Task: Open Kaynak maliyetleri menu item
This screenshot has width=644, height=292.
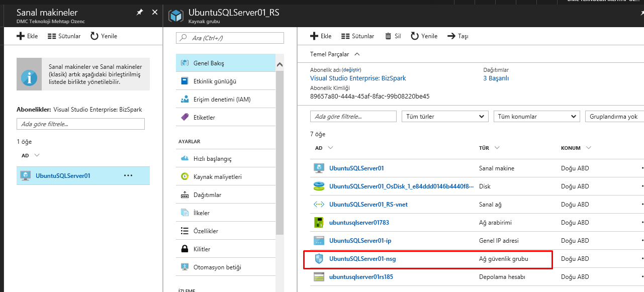Action: [x=226, y=177]
